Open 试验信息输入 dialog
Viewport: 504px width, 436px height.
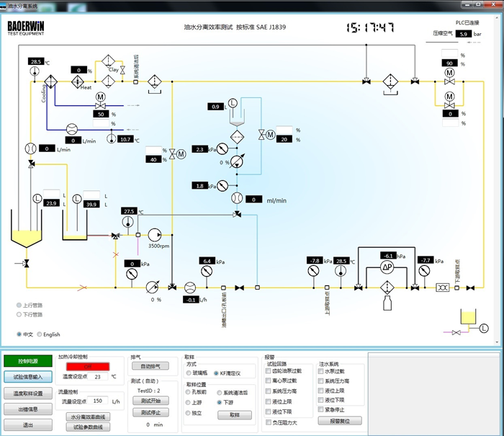[x=28, y=377]
